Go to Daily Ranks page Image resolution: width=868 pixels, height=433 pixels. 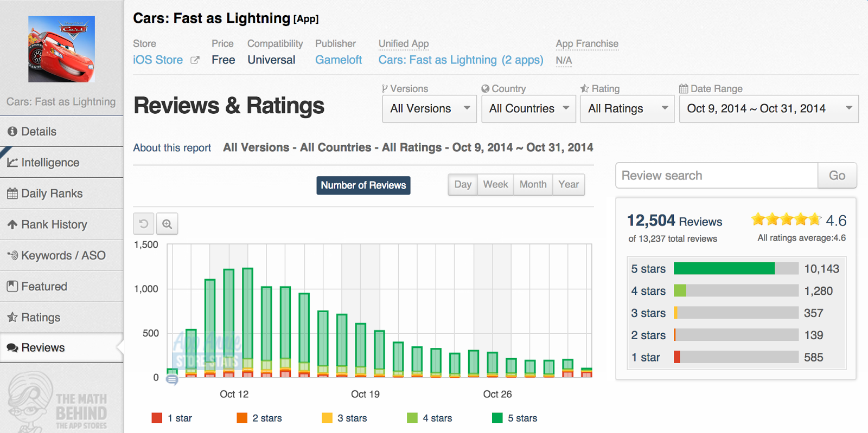point(52,193)
